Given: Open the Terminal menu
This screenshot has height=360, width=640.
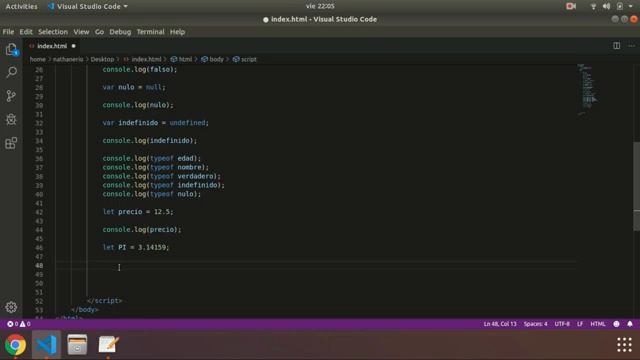Looking at the screenshot, I should point(150,32).
